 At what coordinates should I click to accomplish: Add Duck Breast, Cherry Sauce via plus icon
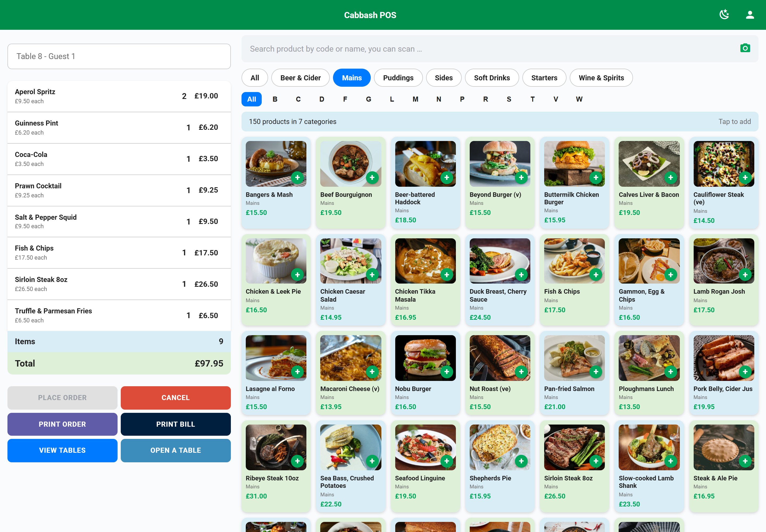click(521, 275)
